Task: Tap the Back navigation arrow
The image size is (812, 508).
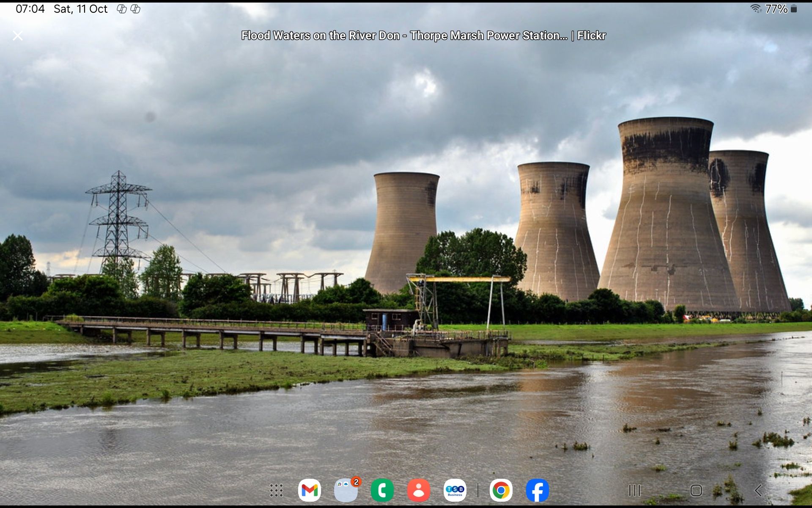Action: click(x=758, y=490)
